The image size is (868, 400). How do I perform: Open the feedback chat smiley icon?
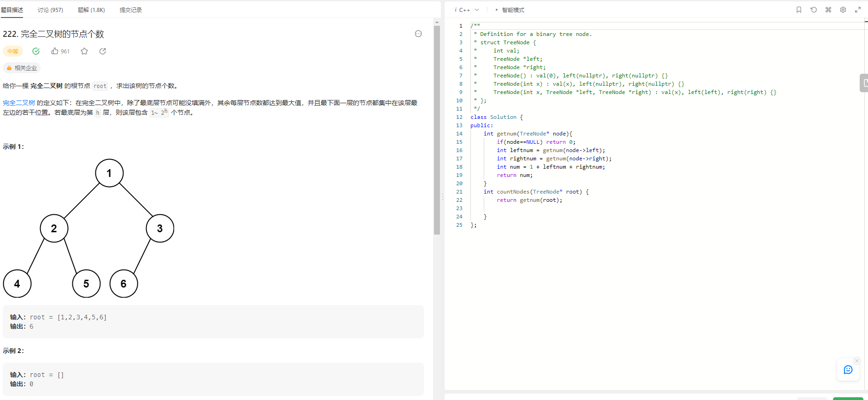click(x=848, y=370)
